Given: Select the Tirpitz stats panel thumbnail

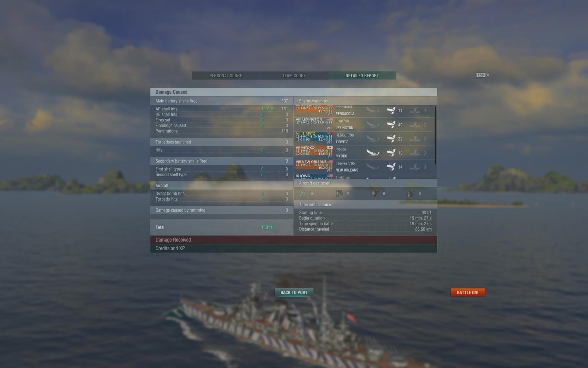Looking at the screenshot, I should pos(314,139).
